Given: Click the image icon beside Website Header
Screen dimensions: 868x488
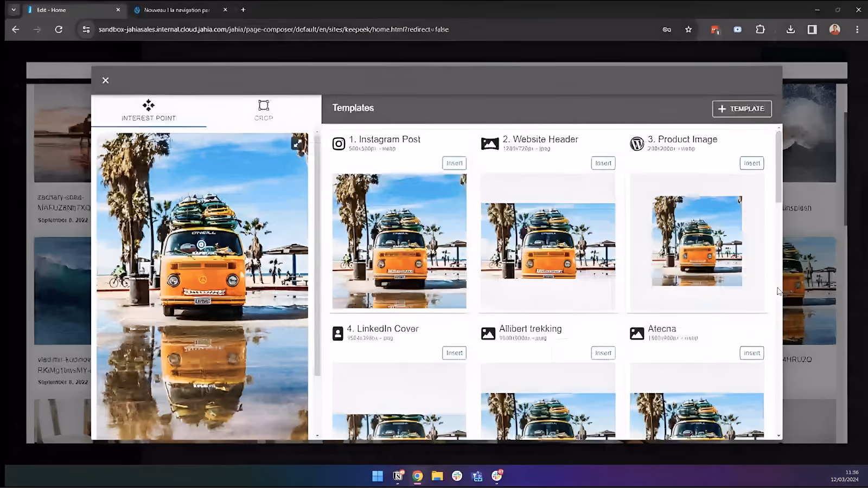Looking at the screenshot, I should (490, 144).
